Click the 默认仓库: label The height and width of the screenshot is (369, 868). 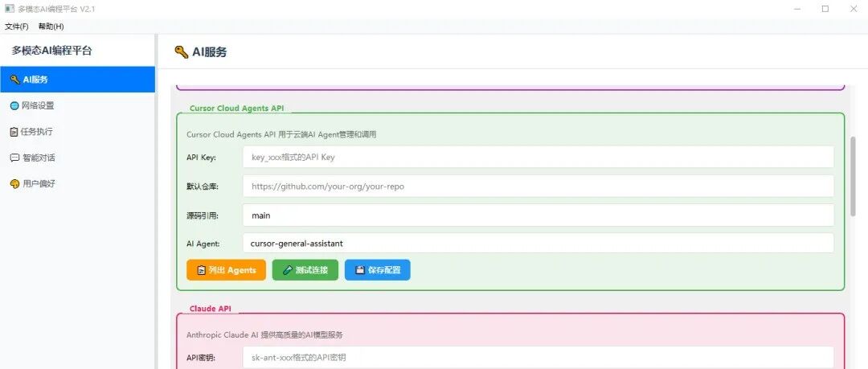tap(203, 187)
